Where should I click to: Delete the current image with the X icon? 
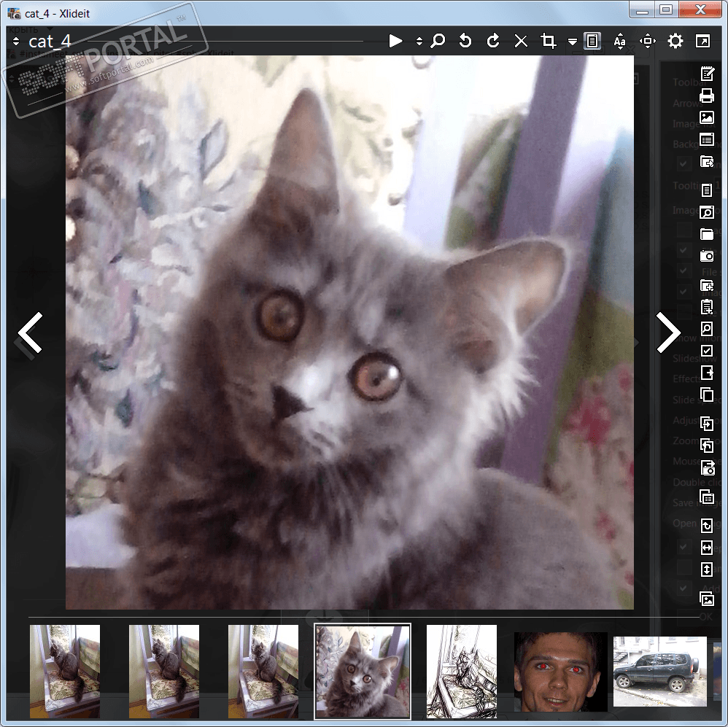521,42
